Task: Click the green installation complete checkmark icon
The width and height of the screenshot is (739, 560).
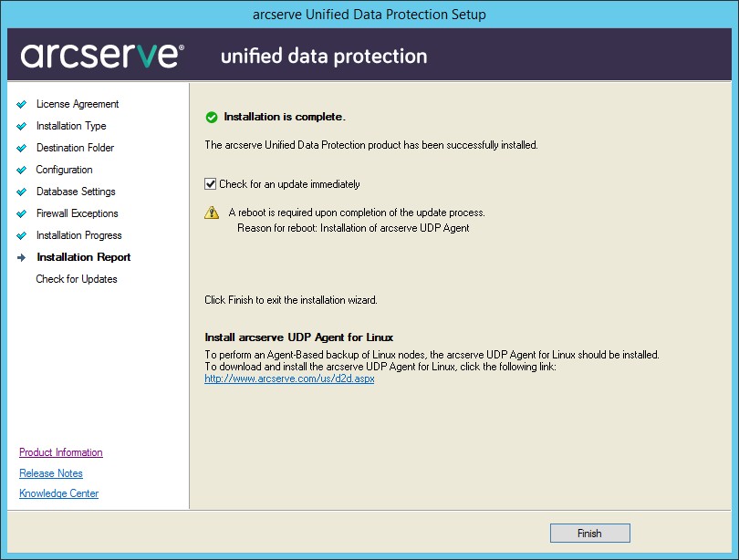Action: (212, 118)
